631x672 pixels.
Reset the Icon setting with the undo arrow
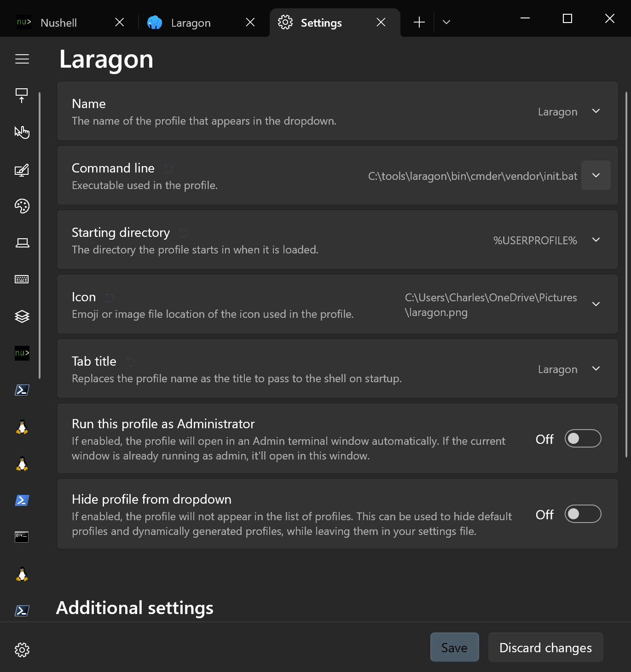[110, 297]
